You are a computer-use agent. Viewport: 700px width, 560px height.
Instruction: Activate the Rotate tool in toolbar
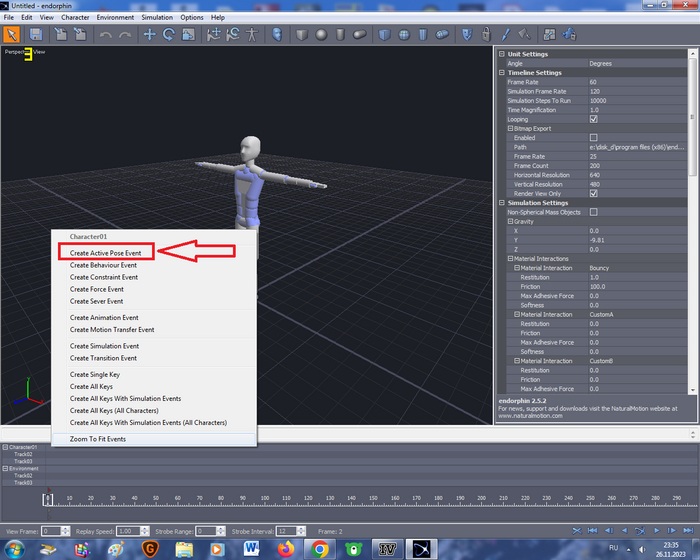coord(169,34)
